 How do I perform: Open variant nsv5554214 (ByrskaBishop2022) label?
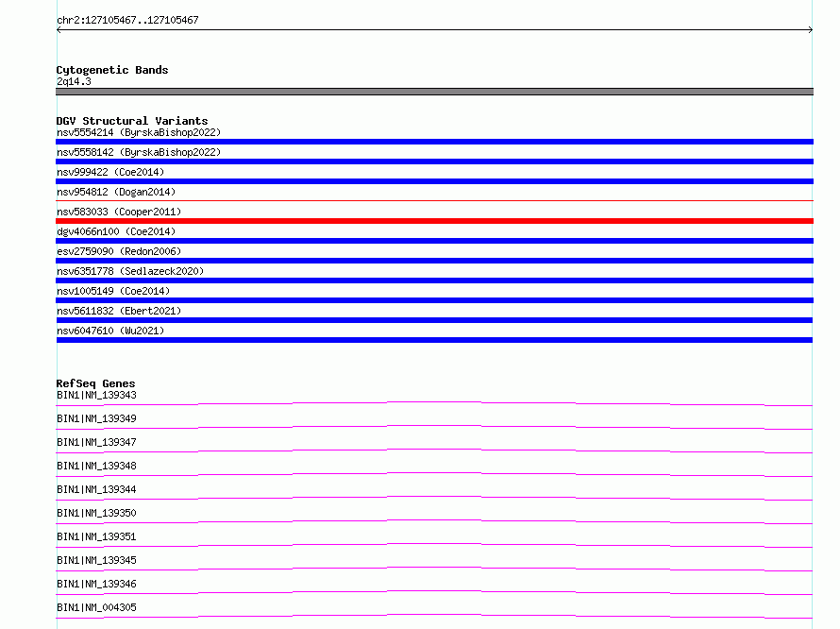click(x=139, y=132)
